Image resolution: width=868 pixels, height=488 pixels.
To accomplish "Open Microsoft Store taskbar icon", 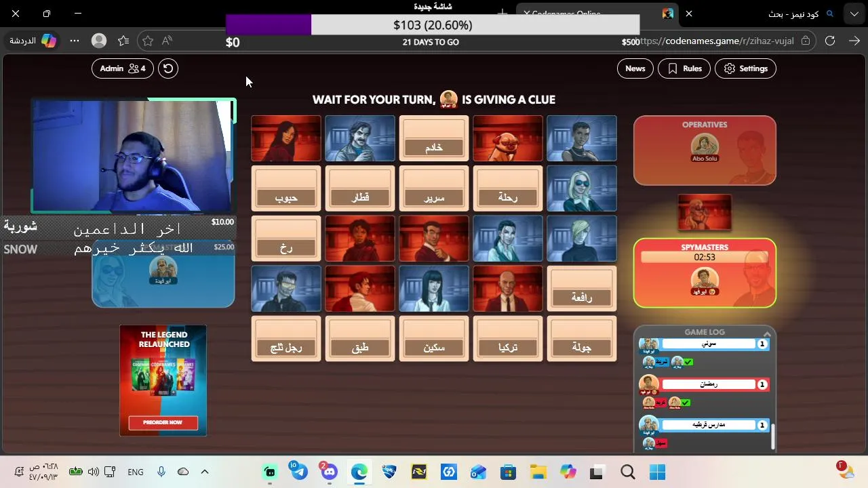I will [509, 472].
